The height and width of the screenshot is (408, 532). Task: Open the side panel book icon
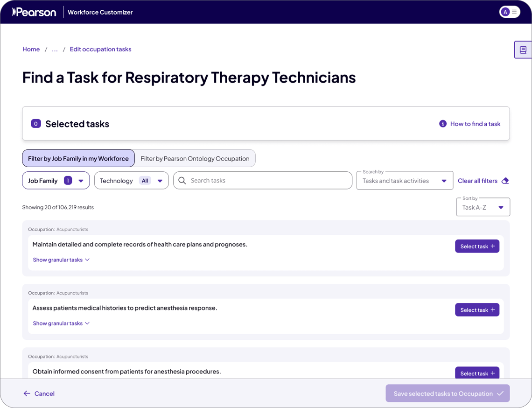pos(523,50)
